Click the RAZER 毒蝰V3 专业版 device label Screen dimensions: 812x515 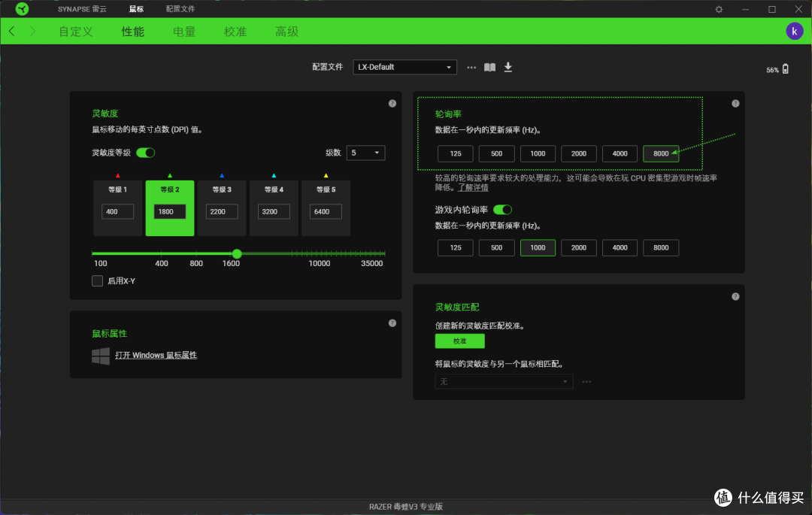click(x=405, y=507)
